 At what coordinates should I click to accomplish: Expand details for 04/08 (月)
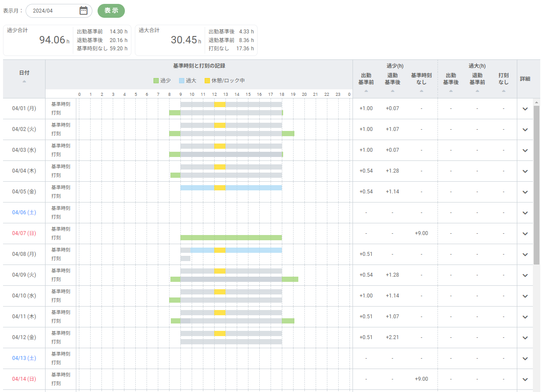[x=525, y=255]
